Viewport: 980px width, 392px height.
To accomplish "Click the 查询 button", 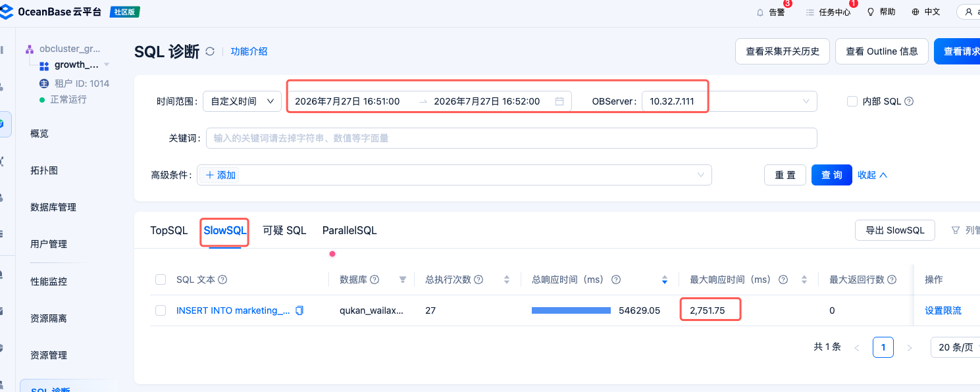I will 832,175.
